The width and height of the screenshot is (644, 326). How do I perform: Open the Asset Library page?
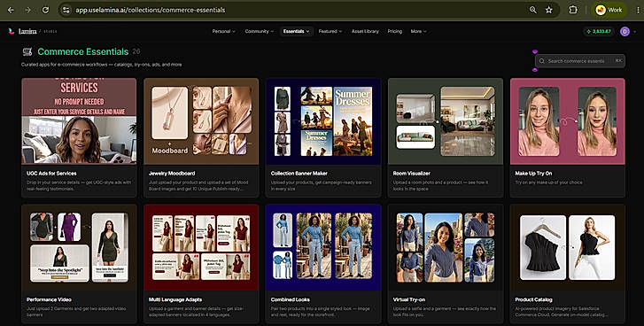click(x=365, y=31)
